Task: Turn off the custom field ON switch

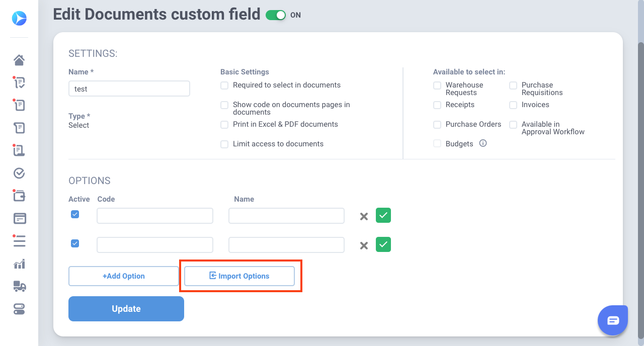Action: pyautogui.click(x=276, y=15)
